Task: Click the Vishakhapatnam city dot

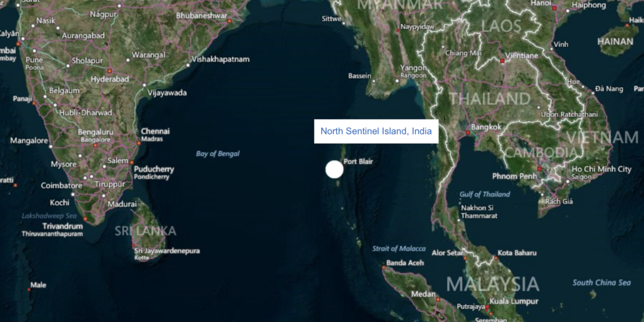Action: [x=188, y=65]
